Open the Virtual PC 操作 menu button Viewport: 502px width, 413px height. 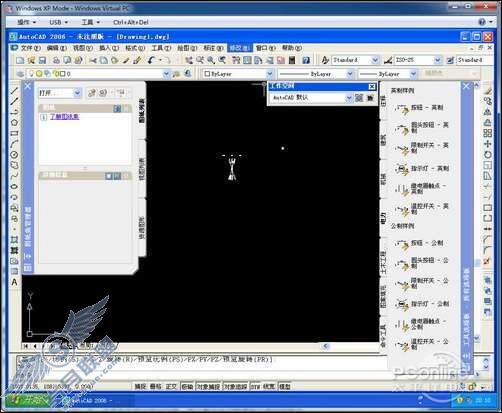27,22
